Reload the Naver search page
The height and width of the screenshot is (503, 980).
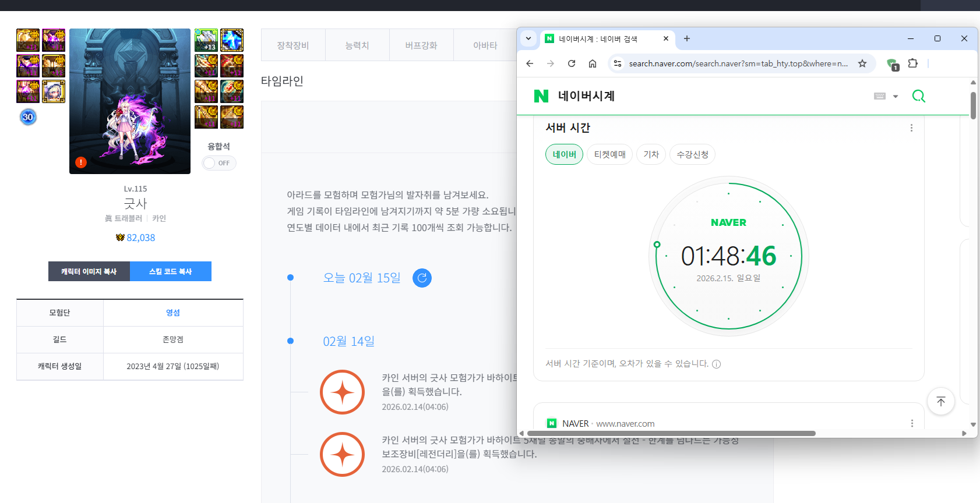(572, 63)
